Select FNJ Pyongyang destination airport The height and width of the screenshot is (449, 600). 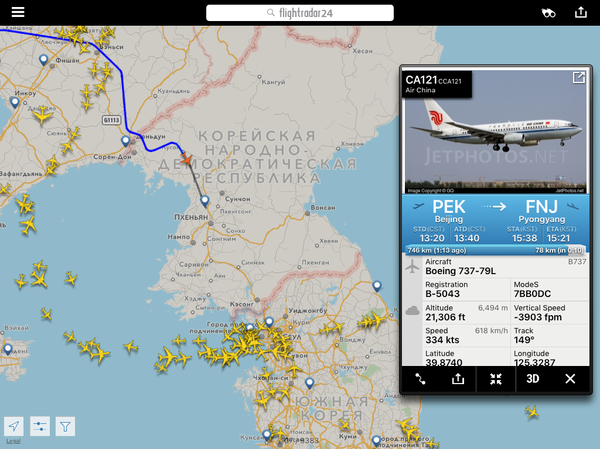pos(542,211)
